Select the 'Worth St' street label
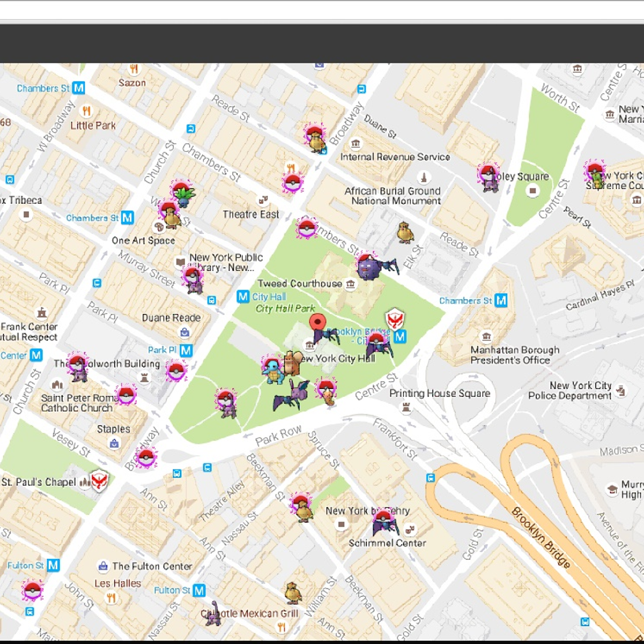The image size is (644, 644). 560,98
